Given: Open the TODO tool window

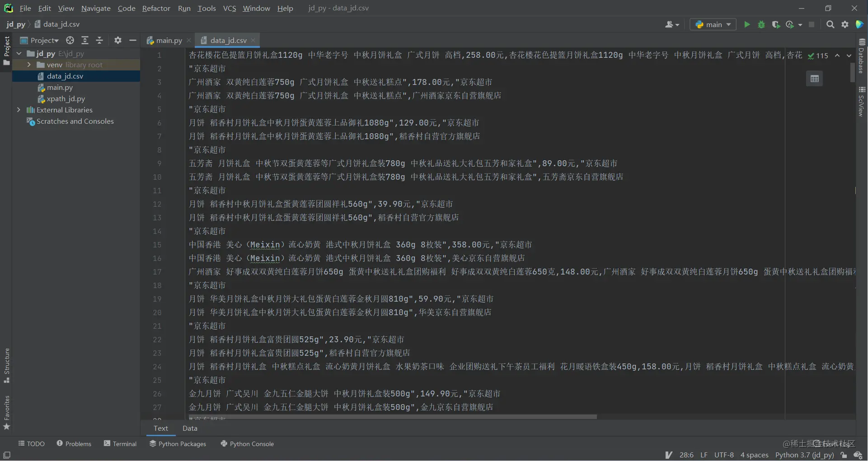Looking at the screenshot, I should (x=31, y=444).
